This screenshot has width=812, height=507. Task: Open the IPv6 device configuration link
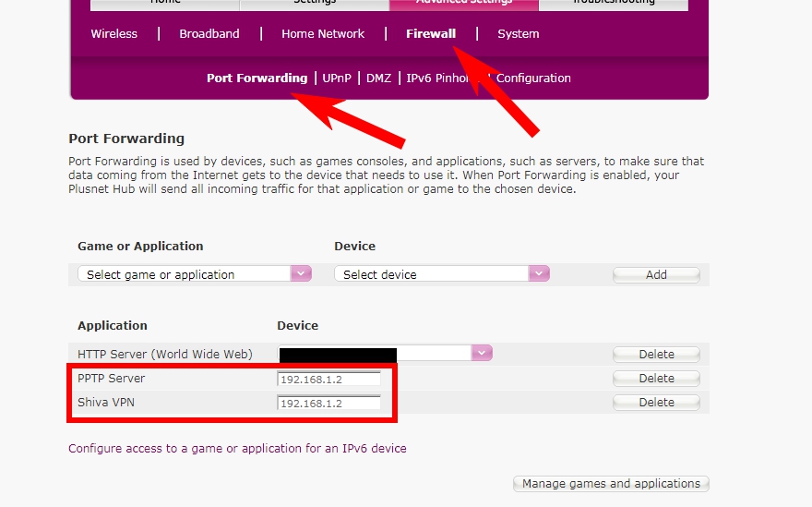coord(237,449)
